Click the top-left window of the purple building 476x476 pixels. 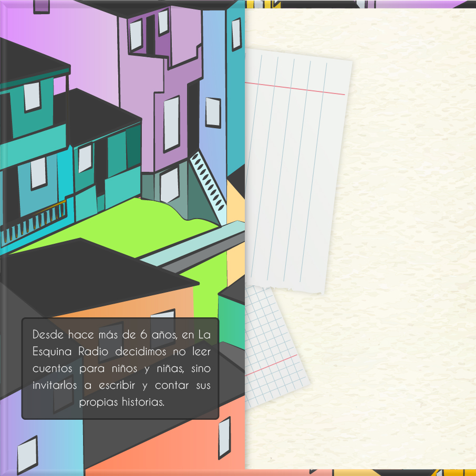pos(136,35)
